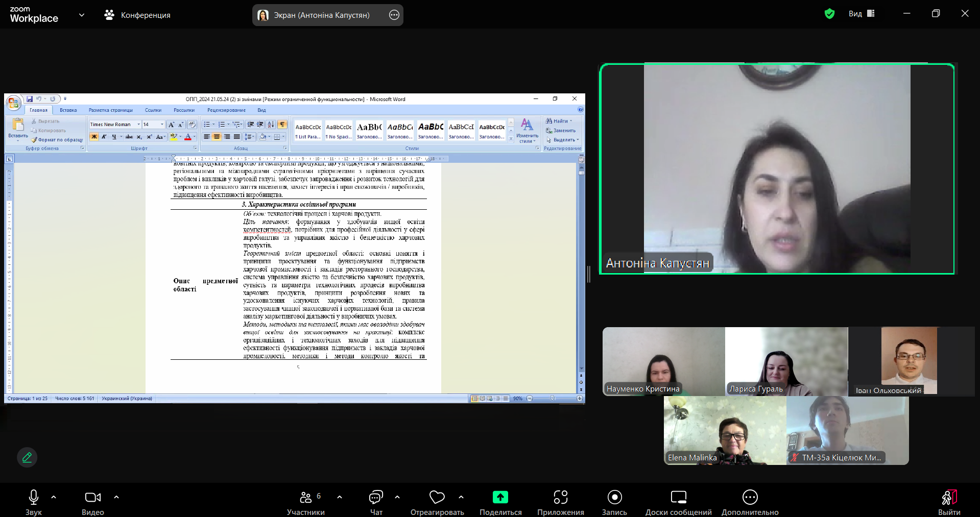The image size is (980, 517).
Task: Switch to Вставка ribbon tab
Action: 68,110
